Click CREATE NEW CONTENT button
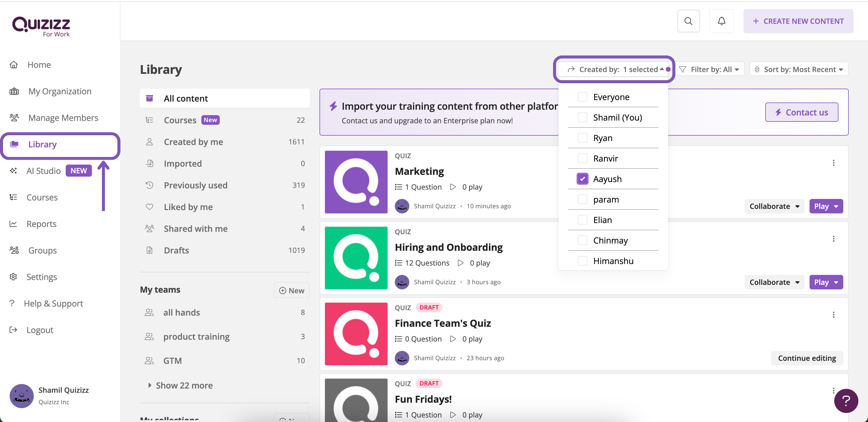 [x=798, y=21]
